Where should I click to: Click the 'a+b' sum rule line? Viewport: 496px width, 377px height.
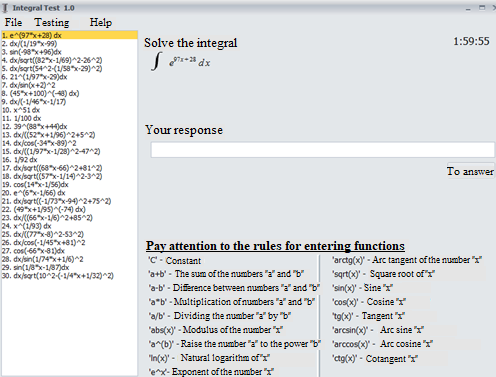(226, 274)
